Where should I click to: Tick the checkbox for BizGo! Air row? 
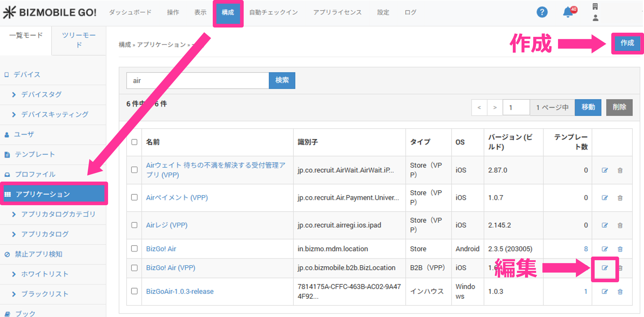click(134, 249)
